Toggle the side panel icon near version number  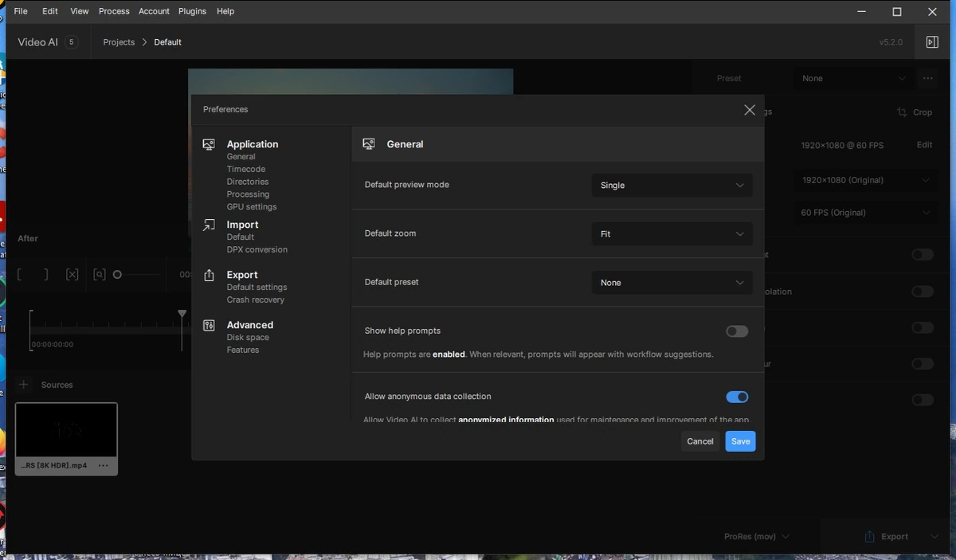[932, 42]
